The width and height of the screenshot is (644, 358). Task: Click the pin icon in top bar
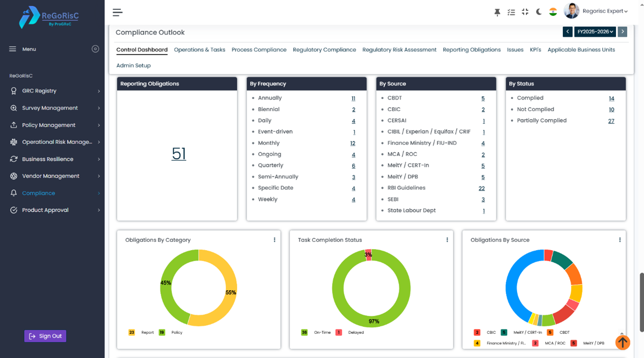[x=497, y=12]
